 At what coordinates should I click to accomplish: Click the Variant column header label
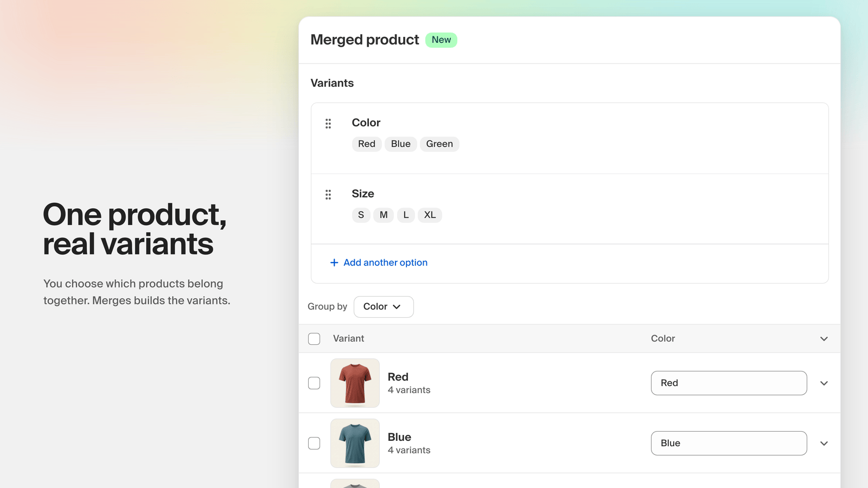click(x=348, y=338)
